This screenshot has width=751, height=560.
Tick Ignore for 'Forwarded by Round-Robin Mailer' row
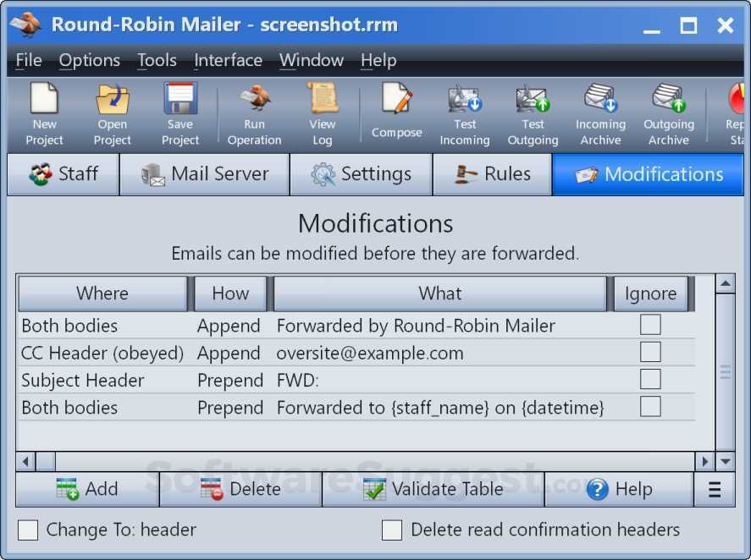[x=650, y=325]
